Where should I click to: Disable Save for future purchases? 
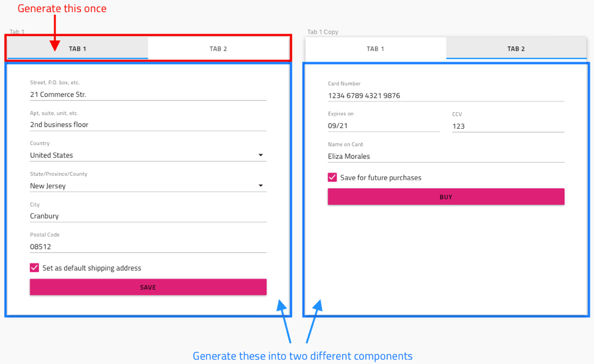click(332, 177)
